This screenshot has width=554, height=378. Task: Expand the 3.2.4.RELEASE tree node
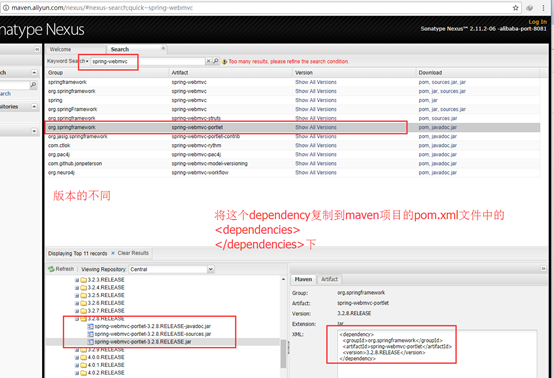(77, 288)
